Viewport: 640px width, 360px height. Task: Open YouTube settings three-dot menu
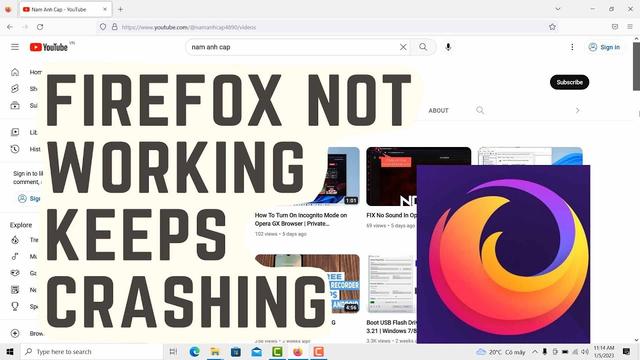pyautogui.click(x=572, y=47)
